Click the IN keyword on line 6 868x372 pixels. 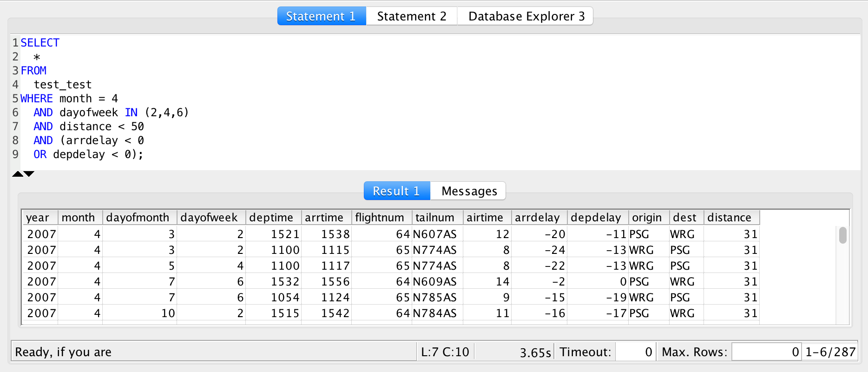tap(131, 113)
